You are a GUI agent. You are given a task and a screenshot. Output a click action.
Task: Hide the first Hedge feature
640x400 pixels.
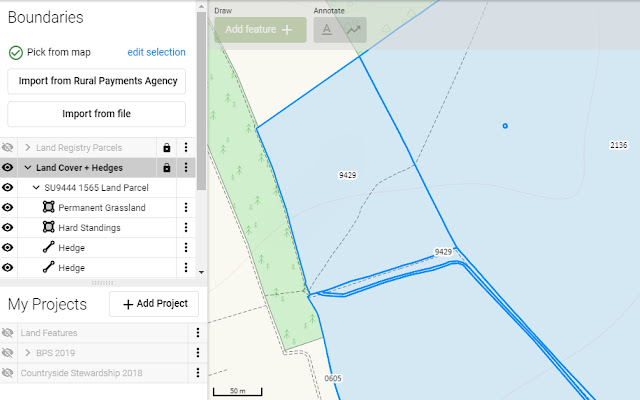point(8,247)
